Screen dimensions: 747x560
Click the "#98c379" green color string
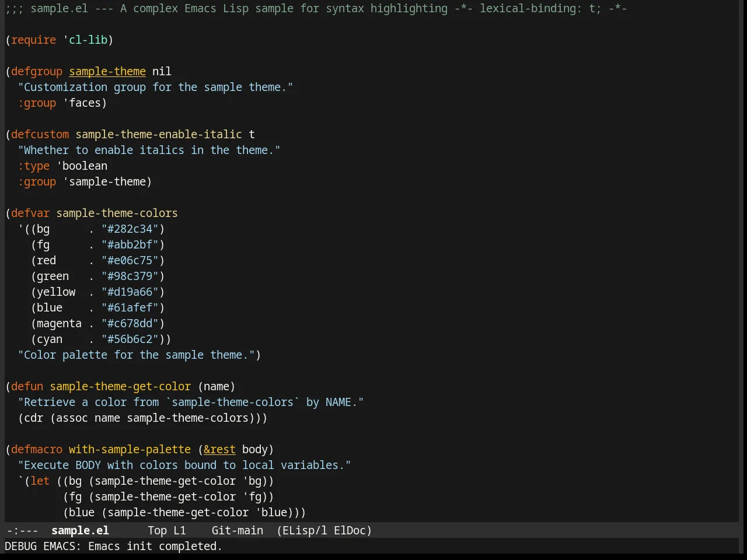(x=130, y=276)
